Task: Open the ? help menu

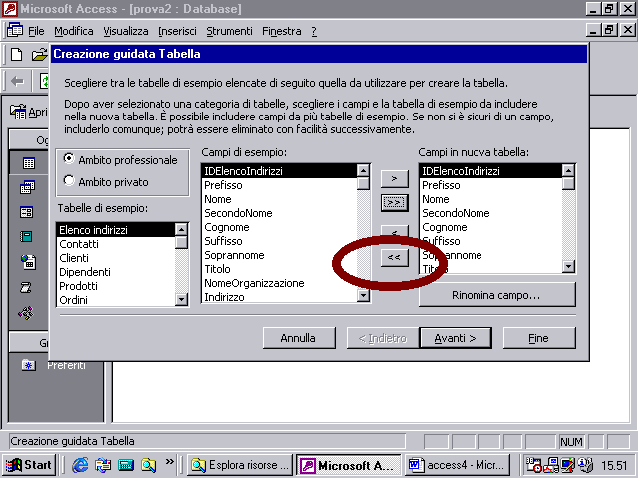Action: (314, 31)
